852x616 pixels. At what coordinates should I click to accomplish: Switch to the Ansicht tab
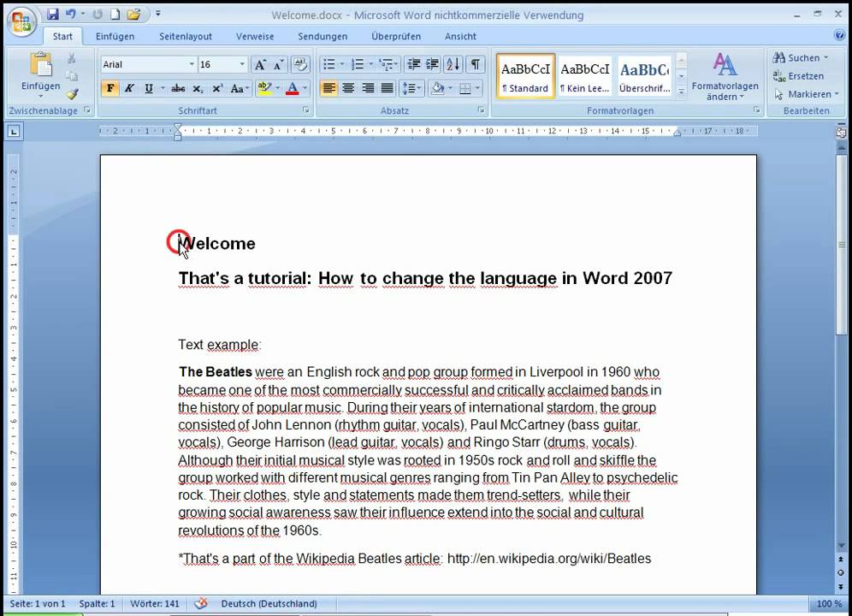pyautogui.click(x=460, y=37)
